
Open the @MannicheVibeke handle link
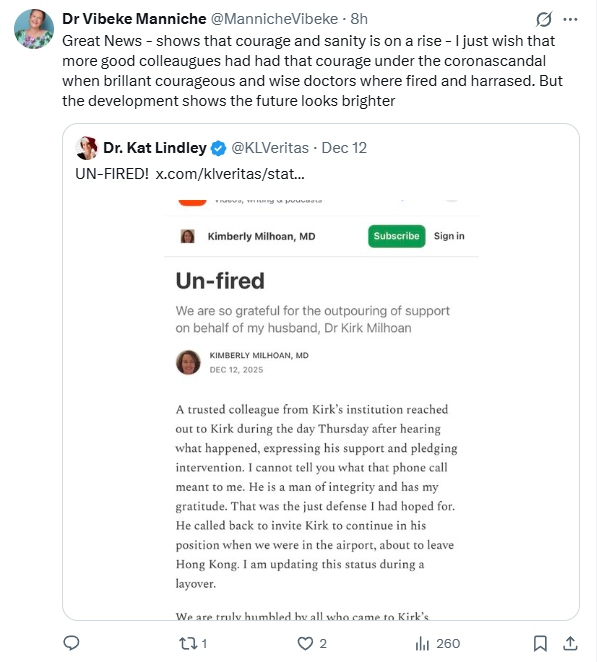point(274,19)
